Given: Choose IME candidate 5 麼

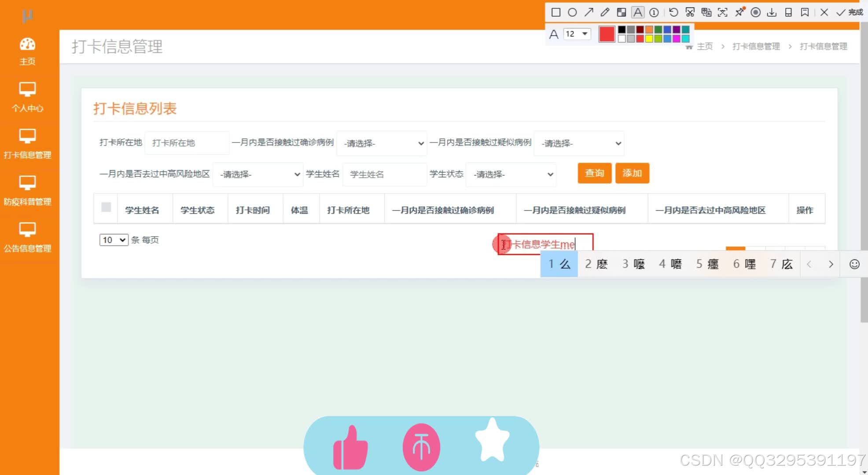Looking at the screenshot, I should (x=707, y=264).
